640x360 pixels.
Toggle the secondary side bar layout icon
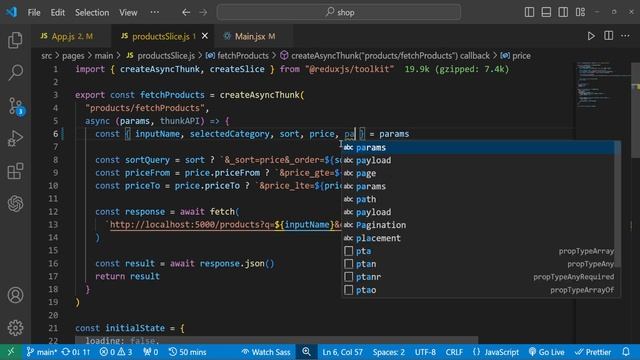[x=563, y=12]
